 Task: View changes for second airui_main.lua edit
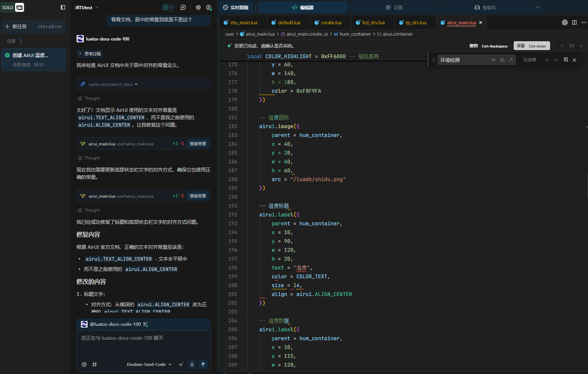[198, 196]
